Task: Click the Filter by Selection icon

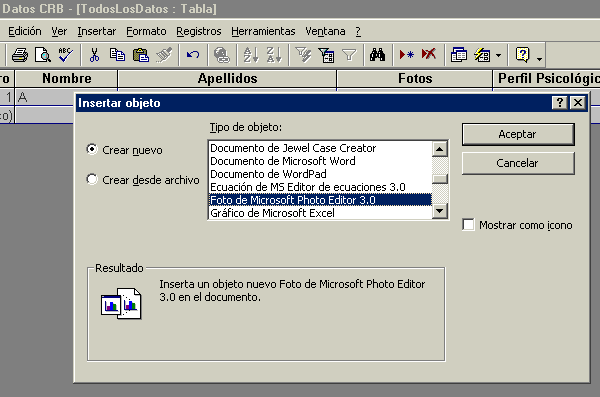Action: (303, 55)
